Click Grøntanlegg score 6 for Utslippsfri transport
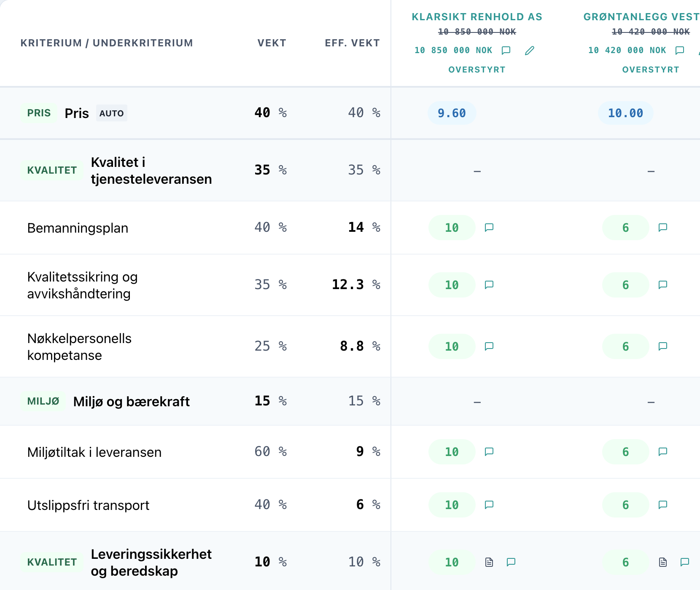Screen dimensions: 700x590 pos(626,505)
